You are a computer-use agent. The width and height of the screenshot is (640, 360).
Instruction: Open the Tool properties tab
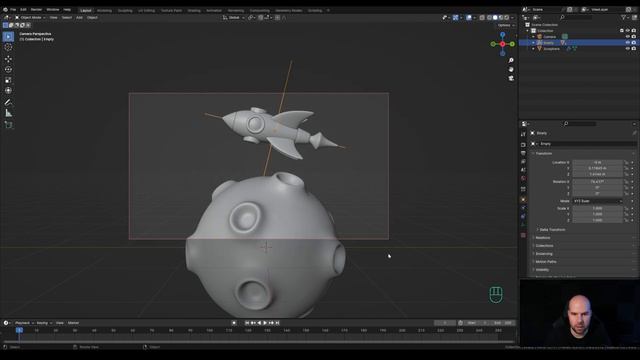pos(523,134)
